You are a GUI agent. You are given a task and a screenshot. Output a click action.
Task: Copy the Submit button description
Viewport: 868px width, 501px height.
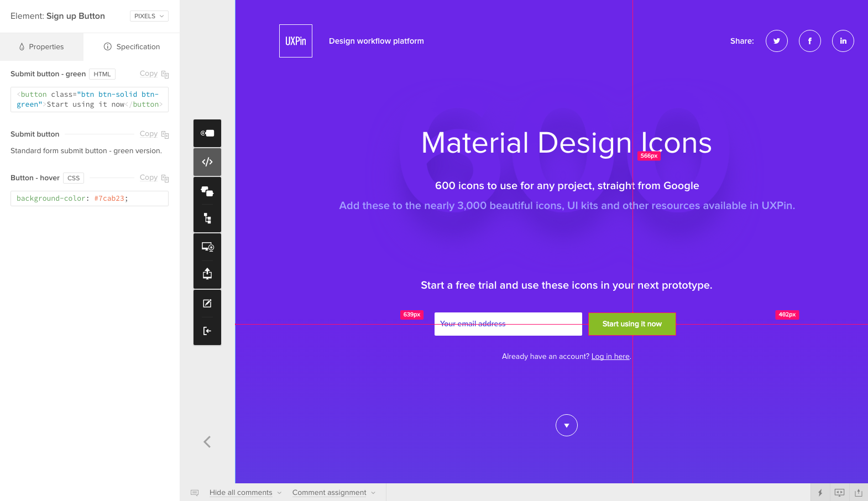pos(154,134)
